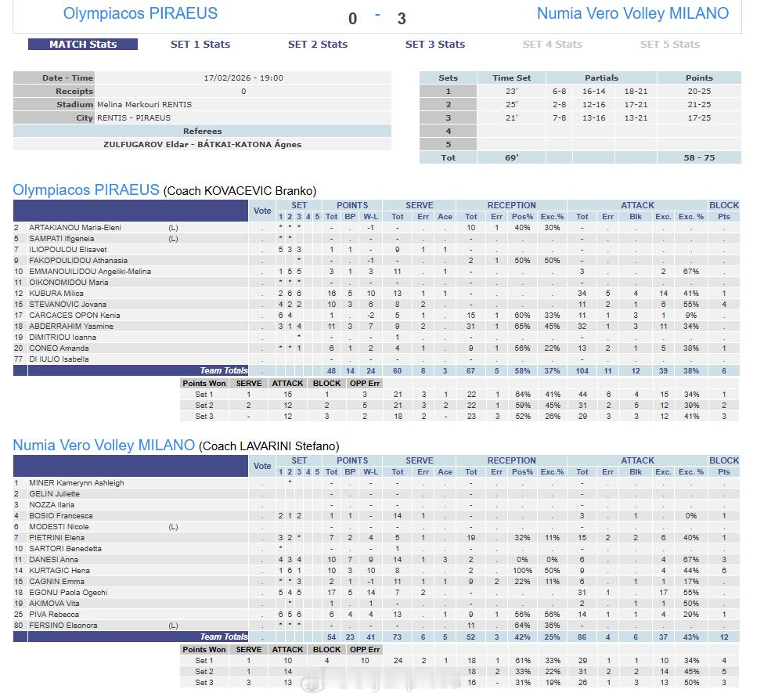764x700 pixels.
Task: Switch to SET 2 Stats tab
Action: tap(318, 45)
